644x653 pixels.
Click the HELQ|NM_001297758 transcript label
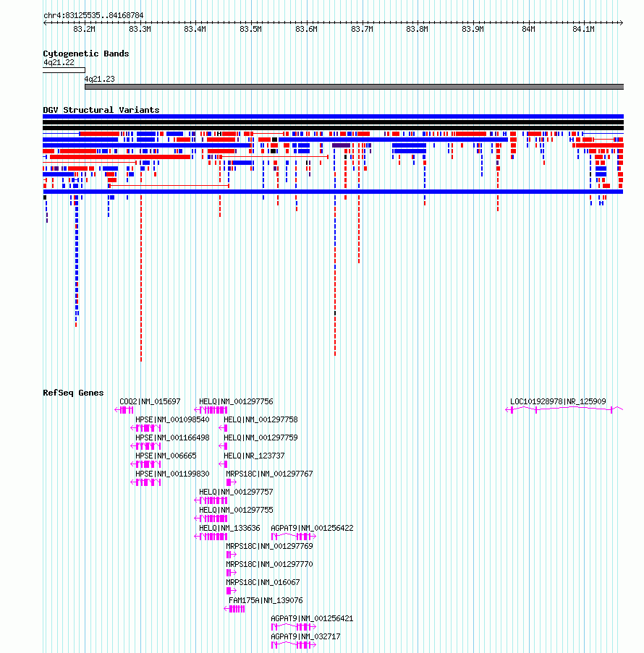pos(260,419)
